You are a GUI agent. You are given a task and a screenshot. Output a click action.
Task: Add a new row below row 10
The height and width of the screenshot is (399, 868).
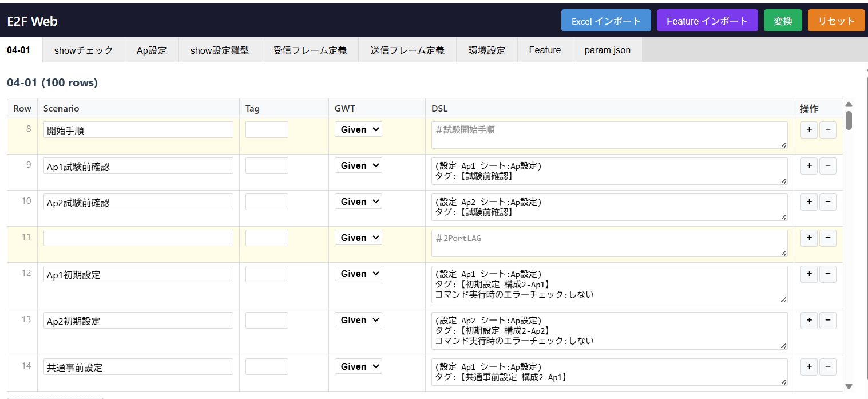click(x=808, y=202)
